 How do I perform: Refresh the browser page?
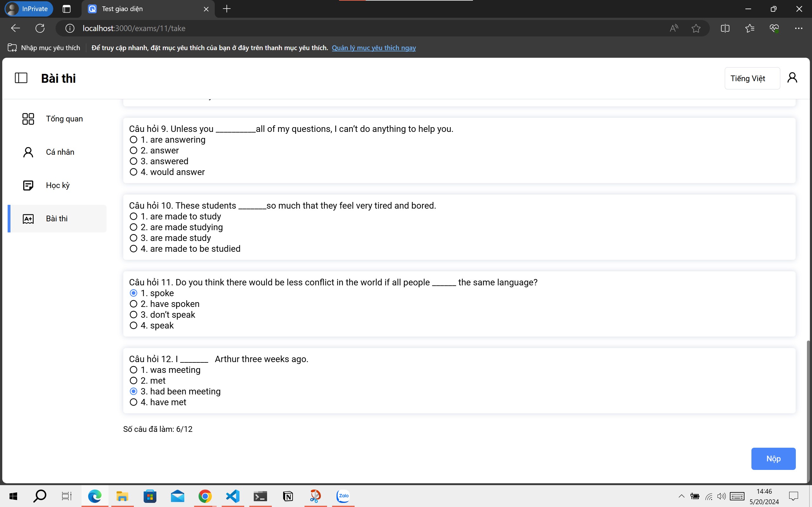40,28
